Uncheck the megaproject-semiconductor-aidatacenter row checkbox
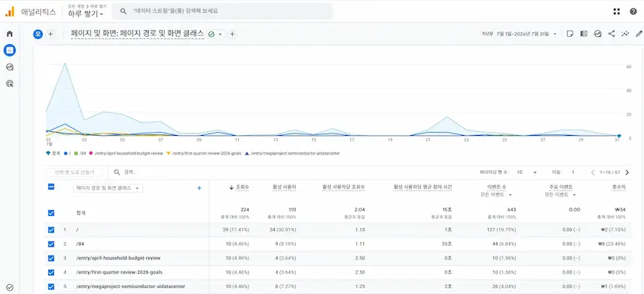The width and height of the screenshot is (644, 294). click(x=51, y=286)
